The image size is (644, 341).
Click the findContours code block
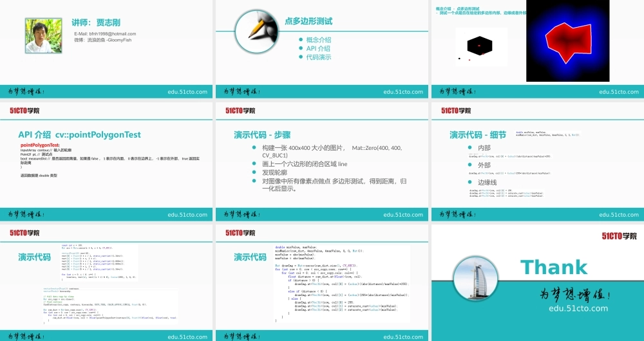110,306
